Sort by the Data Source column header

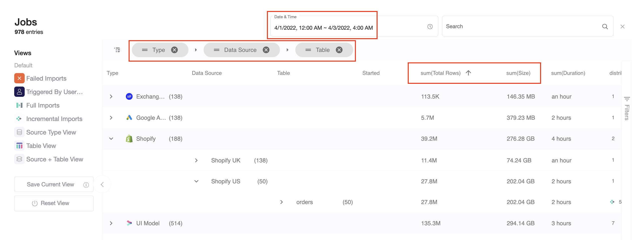207,73
